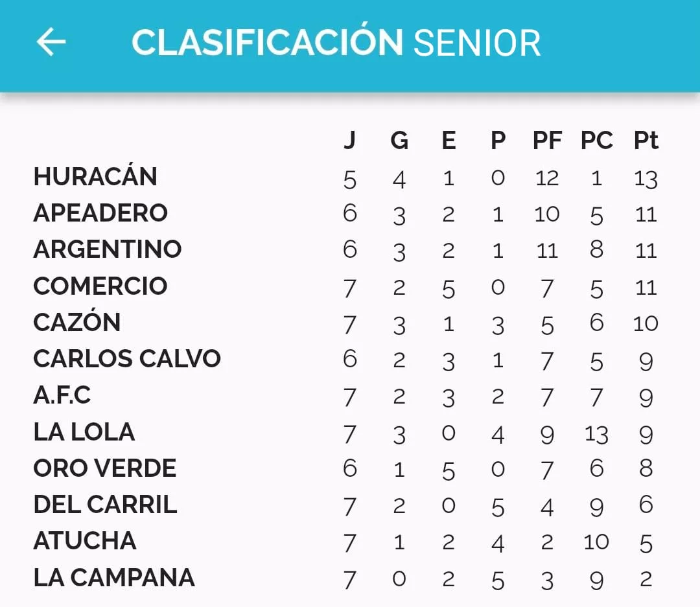Click HURACÁN's 13 points value
700x607 pixels.
pyautogui.click(x=646, y=178)
